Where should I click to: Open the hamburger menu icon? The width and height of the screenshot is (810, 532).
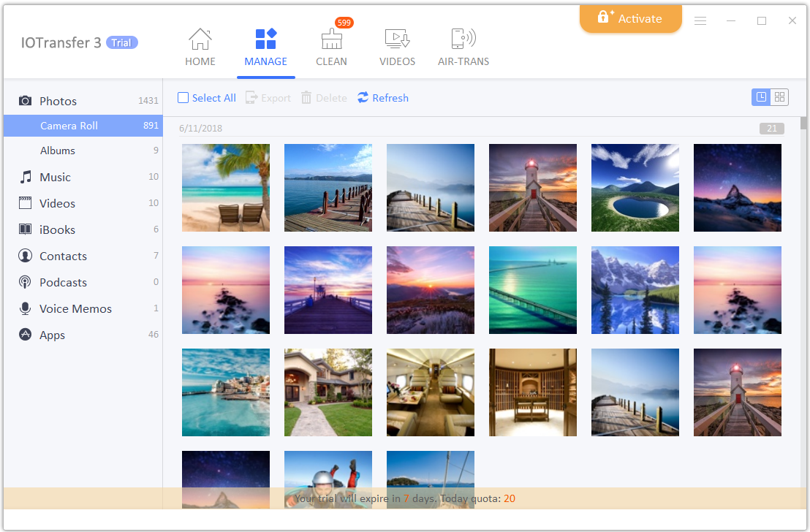[700, 21]
